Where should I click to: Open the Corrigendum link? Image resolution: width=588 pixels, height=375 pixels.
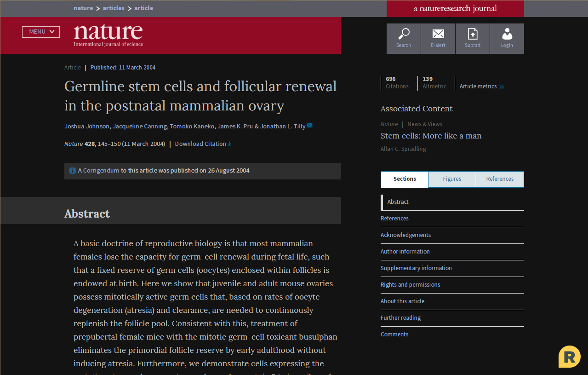click(101, 171)
